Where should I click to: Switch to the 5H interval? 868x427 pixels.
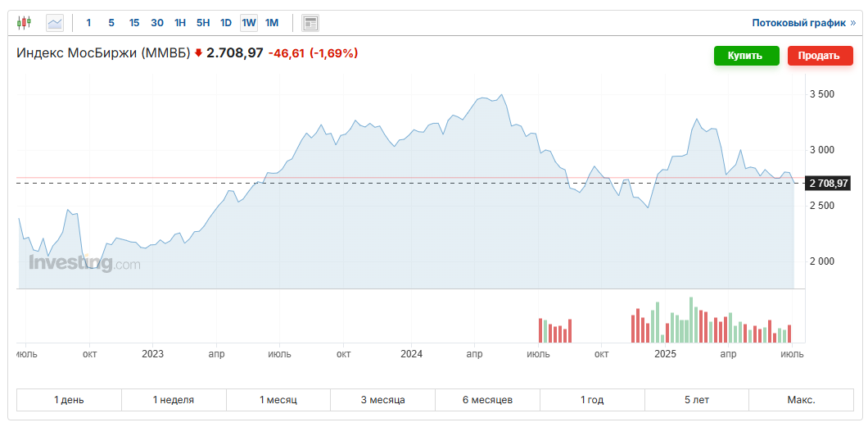(x=203, y=23)
